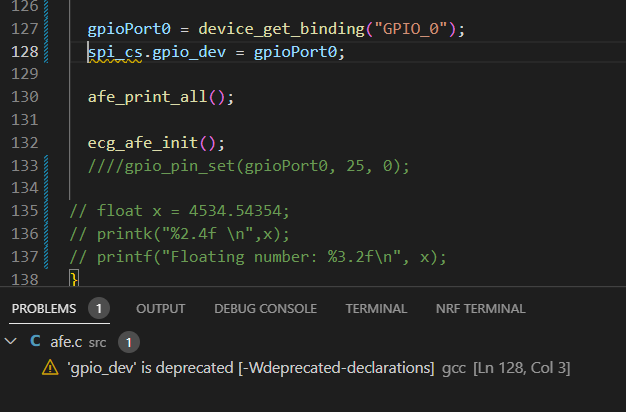The image size is (626, 412).
Task: Switch to the TERMINAL tab
Action: tap(376, 309)
